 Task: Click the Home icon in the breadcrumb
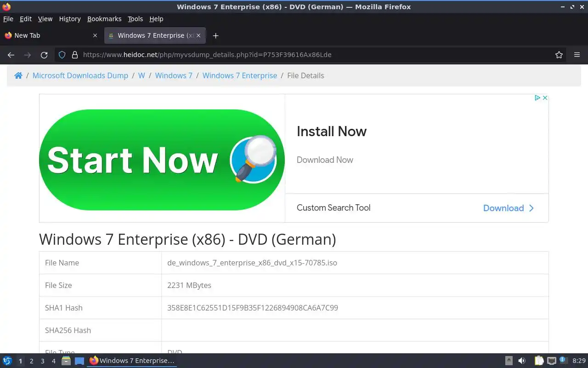(18, 75)
